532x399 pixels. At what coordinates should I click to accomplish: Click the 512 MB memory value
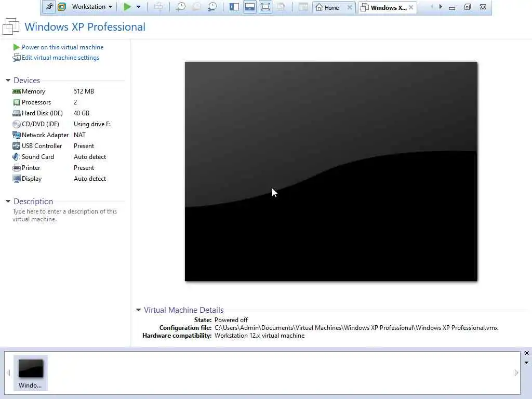pos(84,91)
